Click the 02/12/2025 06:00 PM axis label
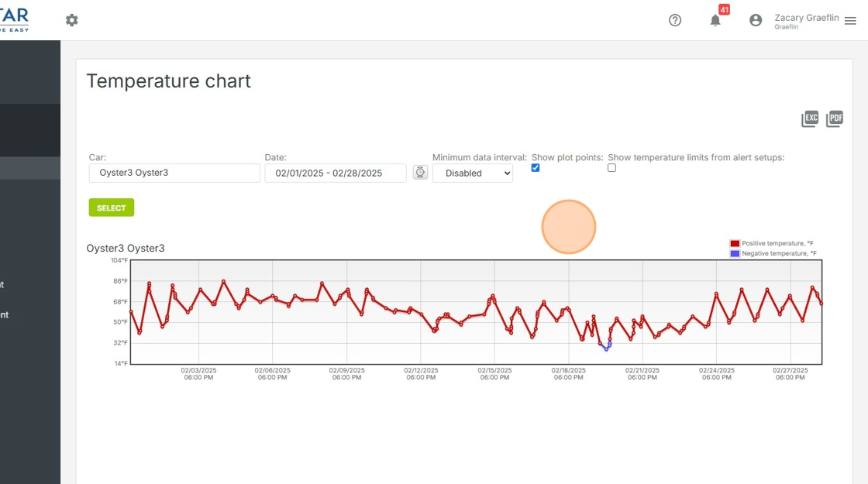The height and width of the screenshot is (484, 868). click(421, 374)
